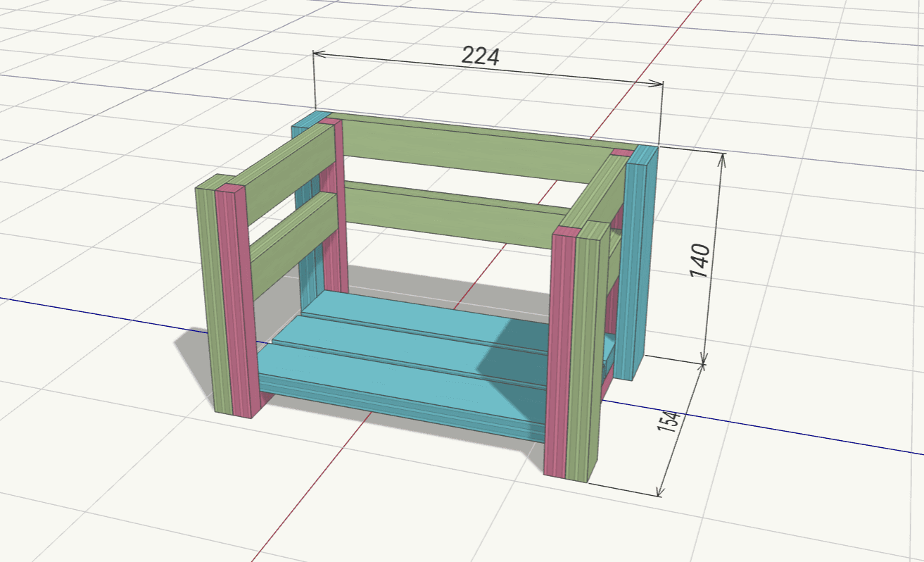Select the 140 height dimension label
The width and height of the screenshot is (924, 562).
click(x=702, y=260)
